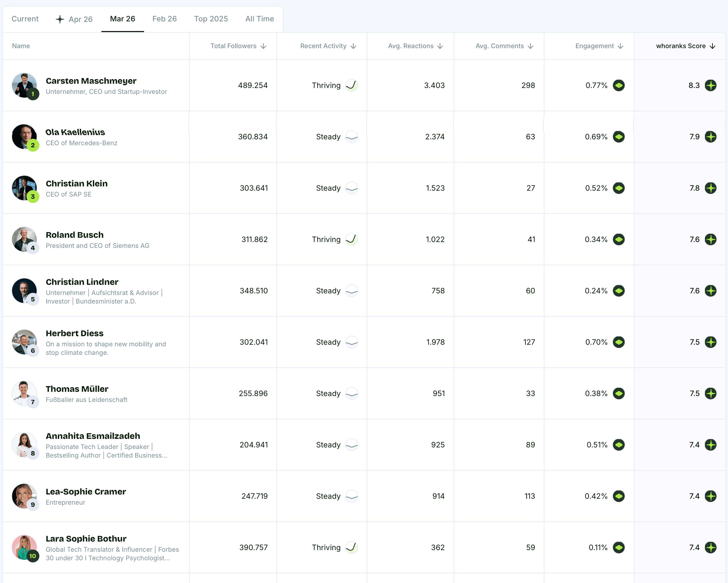Switch to the All Time tab
This screenshot has height=583, width=728.
(x=260, y=19)
